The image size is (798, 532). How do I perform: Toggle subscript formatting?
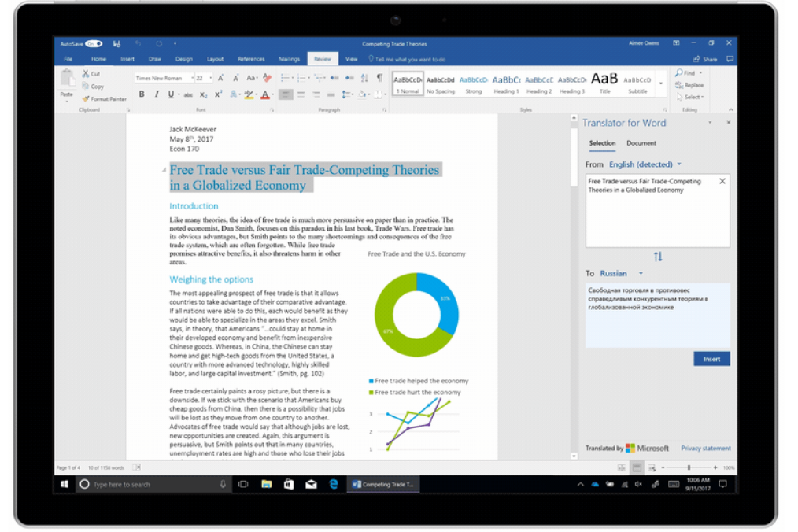coord(203,94)
